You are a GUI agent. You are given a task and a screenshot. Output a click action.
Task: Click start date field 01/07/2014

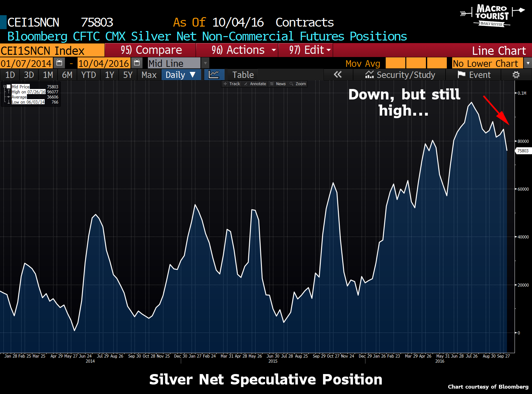(26, 63)
